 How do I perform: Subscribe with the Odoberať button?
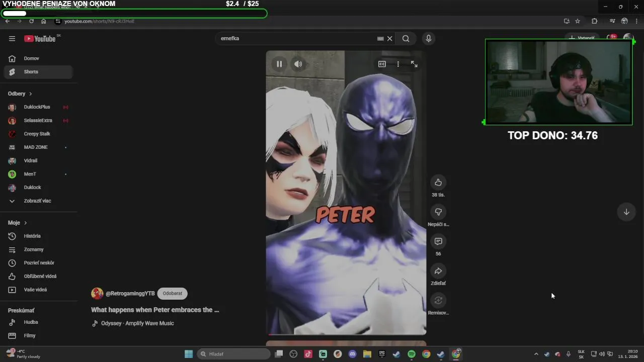(172, 294)
